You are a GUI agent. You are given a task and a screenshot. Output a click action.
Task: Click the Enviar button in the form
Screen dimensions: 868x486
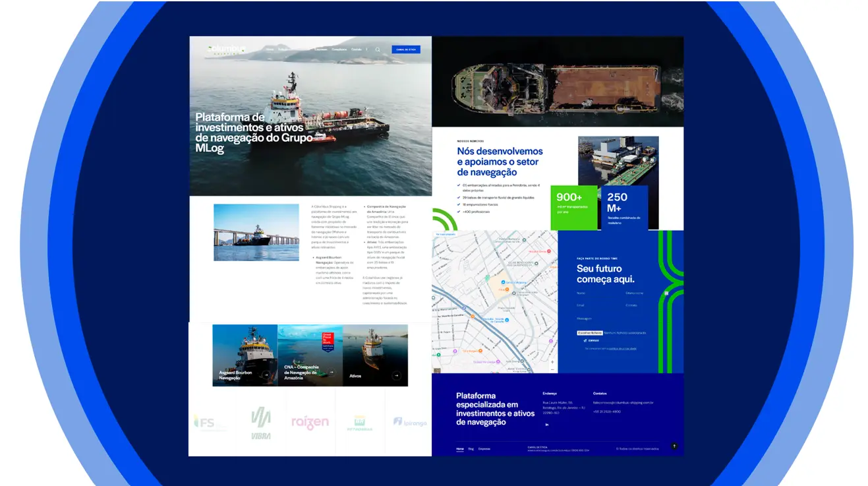click(x=591, y=341)
